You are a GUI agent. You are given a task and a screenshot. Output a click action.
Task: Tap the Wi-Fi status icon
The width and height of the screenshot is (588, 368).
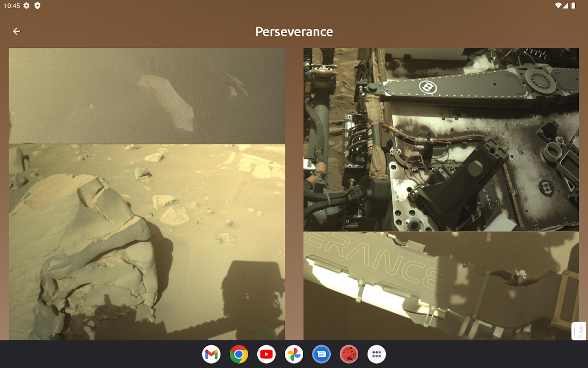pyautogui.click(x=558, y=6)
